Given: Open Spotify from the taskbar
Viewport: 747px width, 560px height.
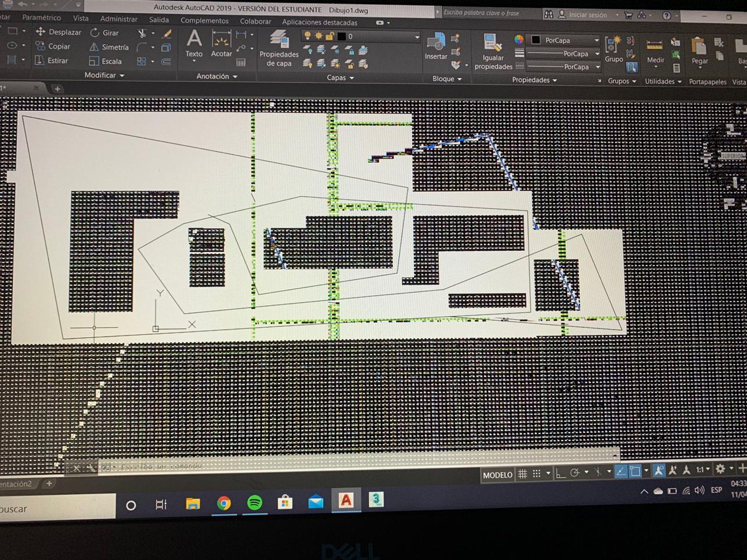Looking at the screenshot, I should tap(254, 503).
